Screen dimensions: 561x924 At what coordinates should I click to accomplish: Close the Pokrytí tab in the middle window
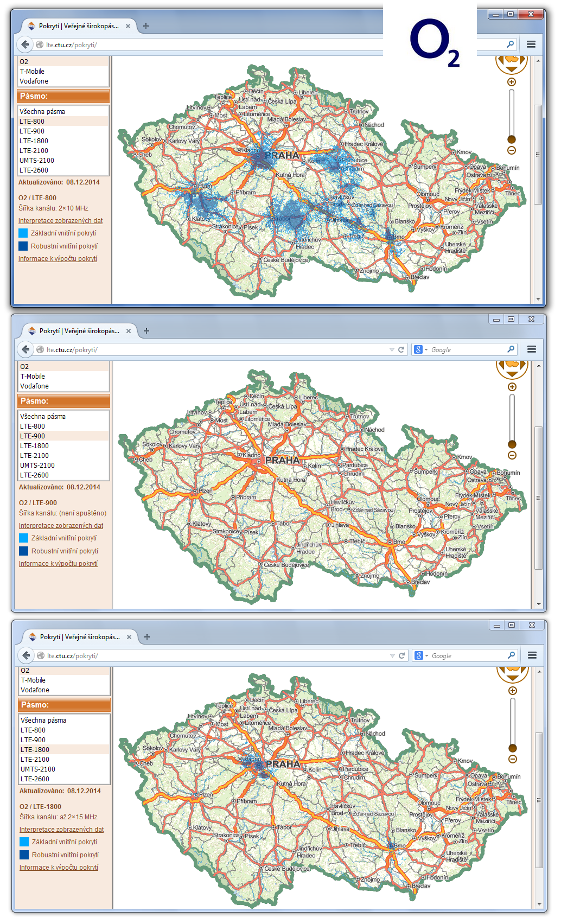coord(129,330)
